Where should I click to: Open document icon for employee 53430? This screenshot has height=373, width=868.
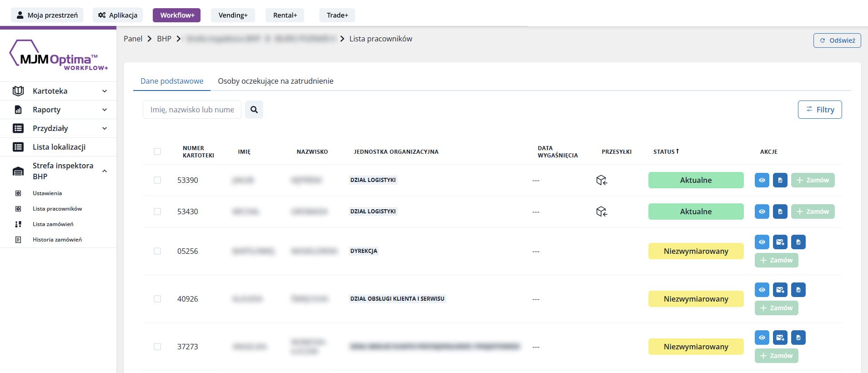(780, 212)
